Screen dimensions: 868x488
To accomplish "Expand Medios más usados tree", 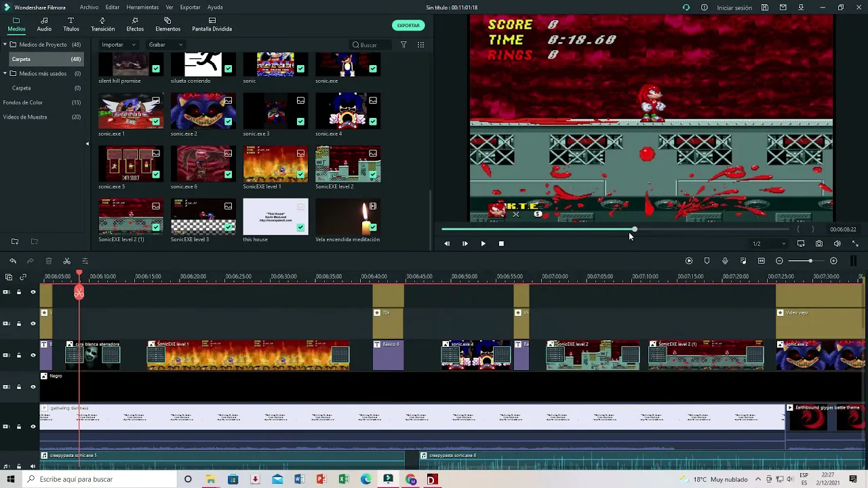I will (x=5, y=73).
